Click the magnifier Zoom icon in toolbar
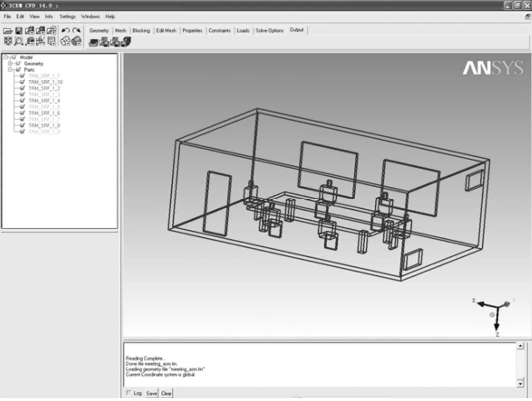Screen dimensions: 532x401 coord(18,41)
